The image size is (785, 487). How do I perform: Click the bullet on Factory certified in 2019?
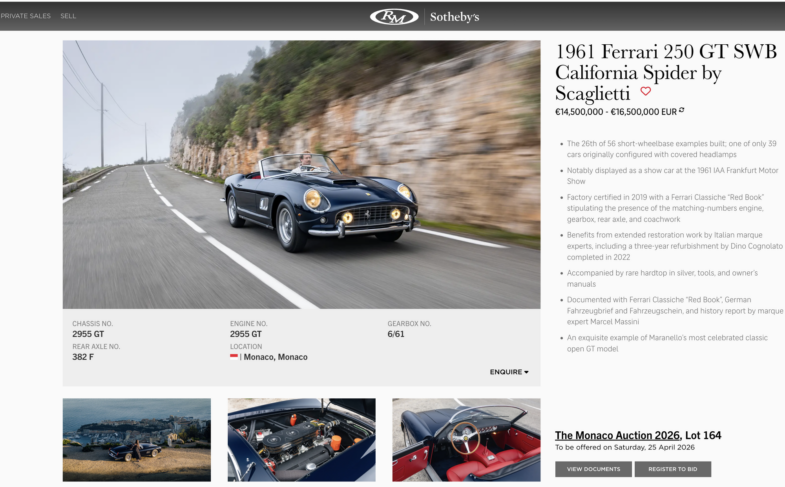[666, 208]
